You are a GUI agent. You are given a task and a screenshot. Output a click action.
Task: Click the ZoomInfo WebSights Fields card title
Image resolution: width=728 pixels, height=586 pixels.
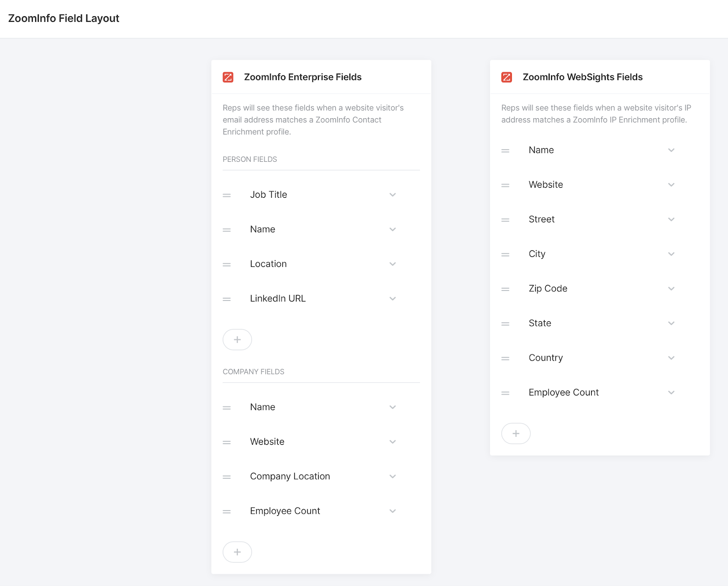[582, 77]
